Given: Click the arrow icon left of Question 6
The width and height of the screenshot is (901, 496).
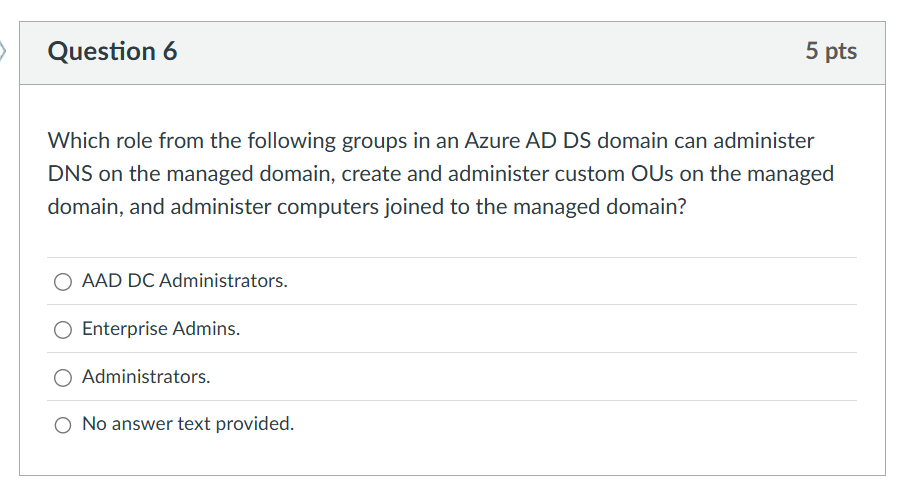Looking at the screenshot, I should (x=4, y=50).
